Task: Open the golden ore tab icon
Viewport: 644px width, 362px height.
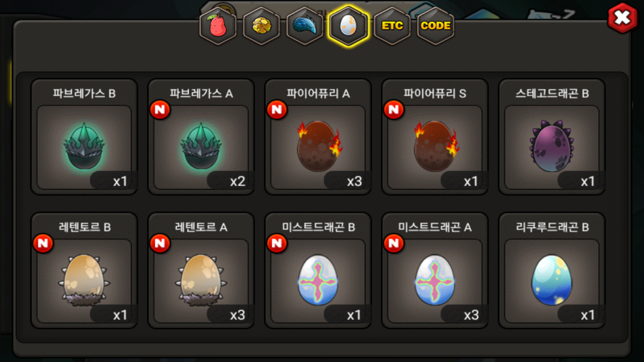Action: coord(261,26)
